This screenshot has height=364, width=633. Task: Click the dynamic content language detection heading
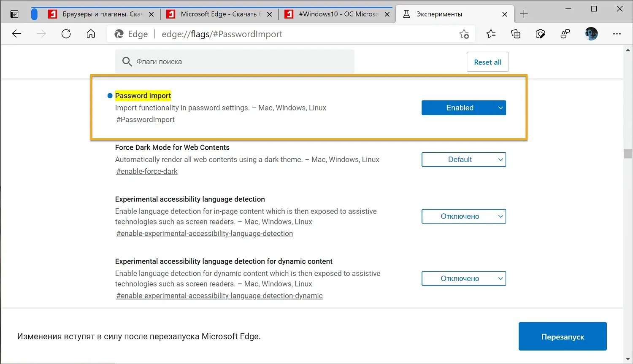[x=224, y=262]
